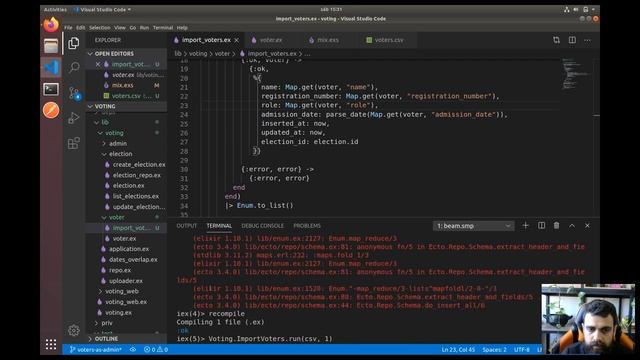This screenshot has height=360, width=640.
Task: Click the code minimap preview
Action: (576, 73)
